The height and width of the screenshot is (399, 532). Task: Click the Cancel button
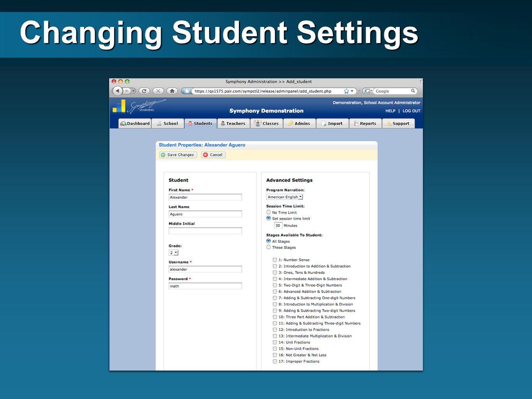pos(213,155)
